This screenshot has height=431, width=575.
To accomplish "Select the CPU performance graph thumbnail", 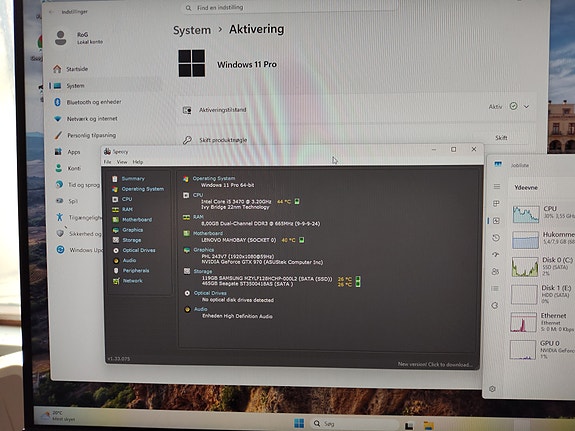I will tap(525, 214).
